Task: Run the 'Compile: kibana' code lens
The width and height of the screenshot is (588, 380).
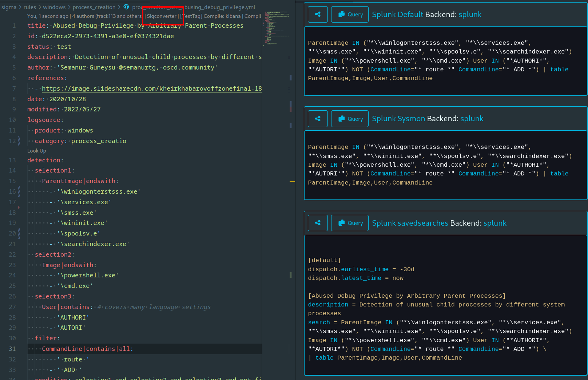Action: point(222,16)
